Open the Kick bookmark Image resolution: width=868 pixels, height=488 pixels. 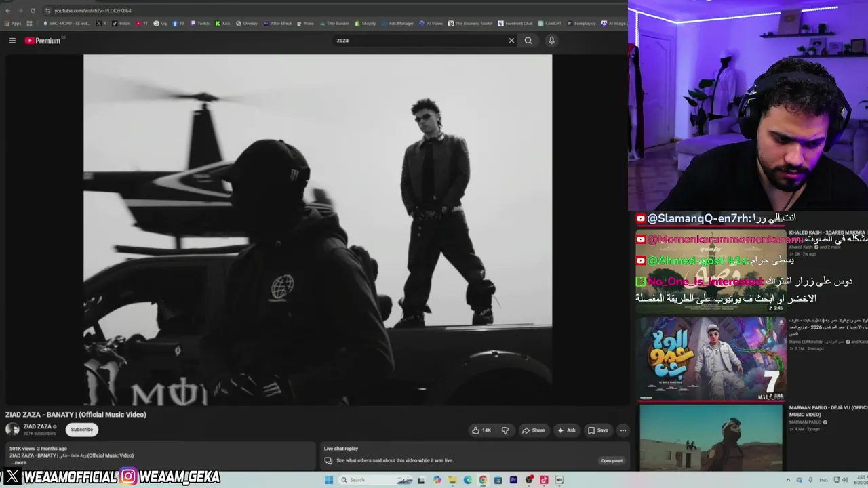click(x=223, y=24)
